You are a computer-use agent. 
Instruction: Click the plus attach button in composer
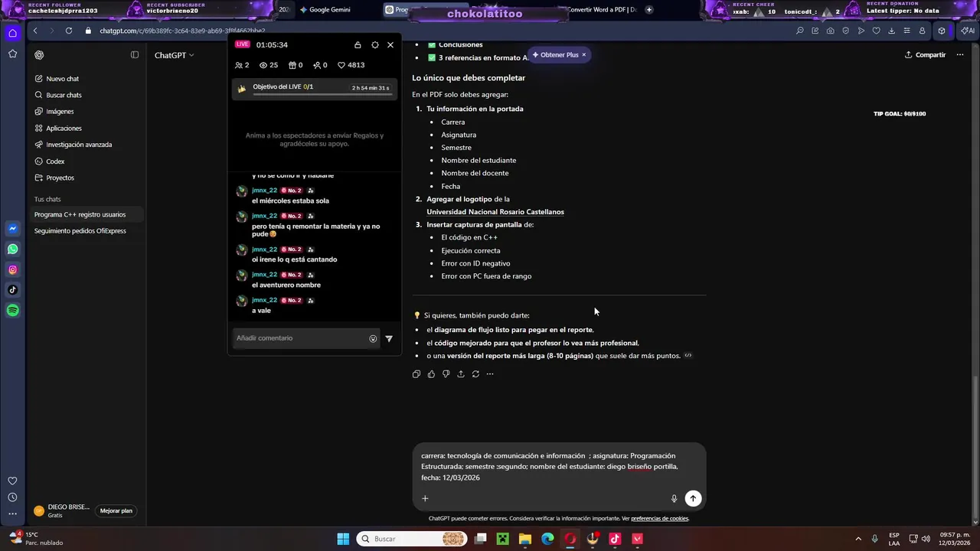click(x=425, y=499)
